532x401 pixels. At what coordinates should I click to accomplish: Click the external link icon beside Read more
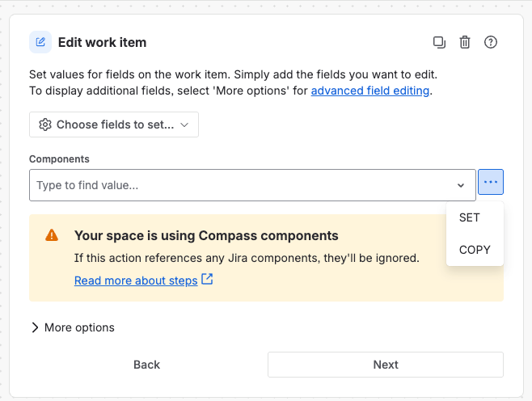coord(207,279)
